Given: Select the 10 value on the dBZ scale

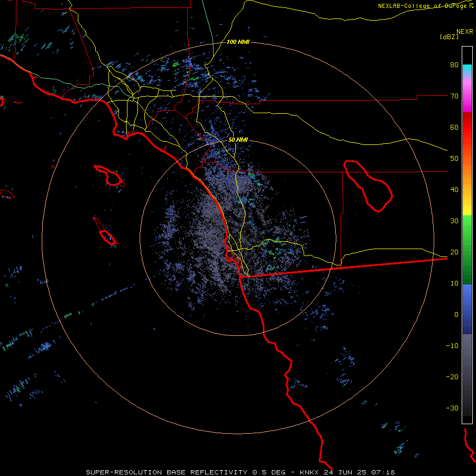Looking at the screenshot, I should tap(454, 283).
